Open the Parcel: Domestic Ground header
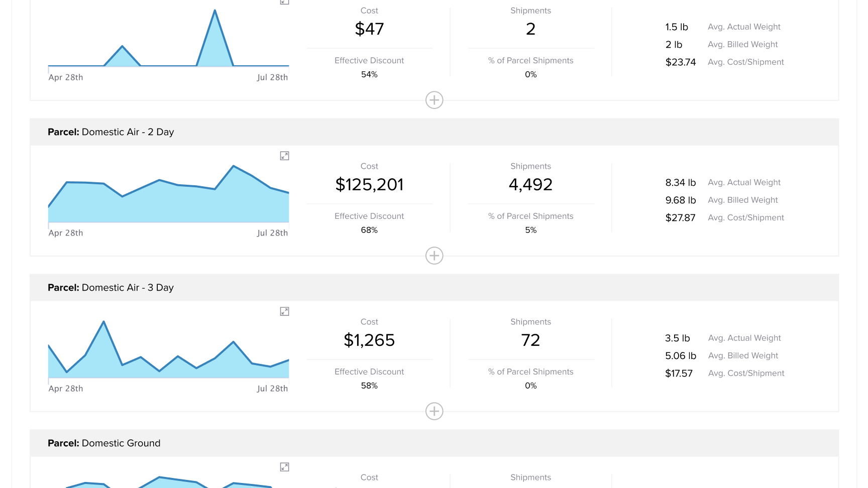This screenshot has height=488, width=868. (434, 443)
